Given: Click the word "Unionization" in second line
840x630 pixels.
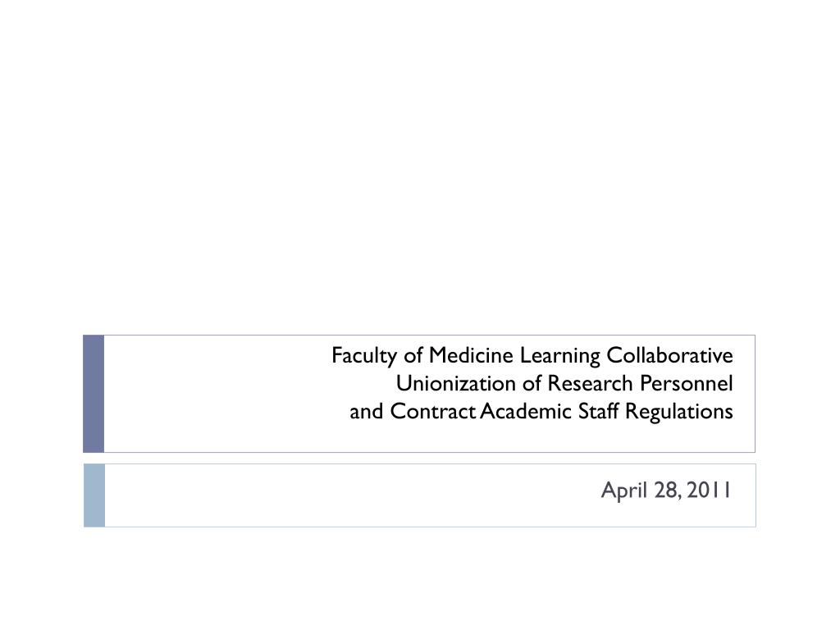Looking at the screenshot, I should pos(456,384).
